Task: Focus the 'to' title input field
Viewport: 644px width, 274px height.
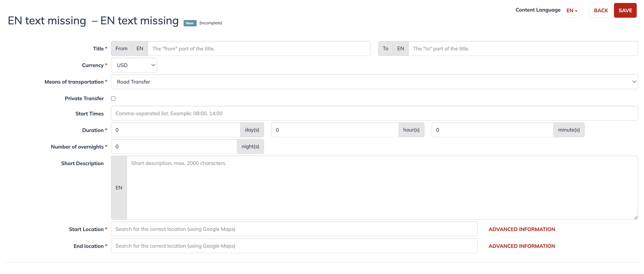Action: click(523, 49)
